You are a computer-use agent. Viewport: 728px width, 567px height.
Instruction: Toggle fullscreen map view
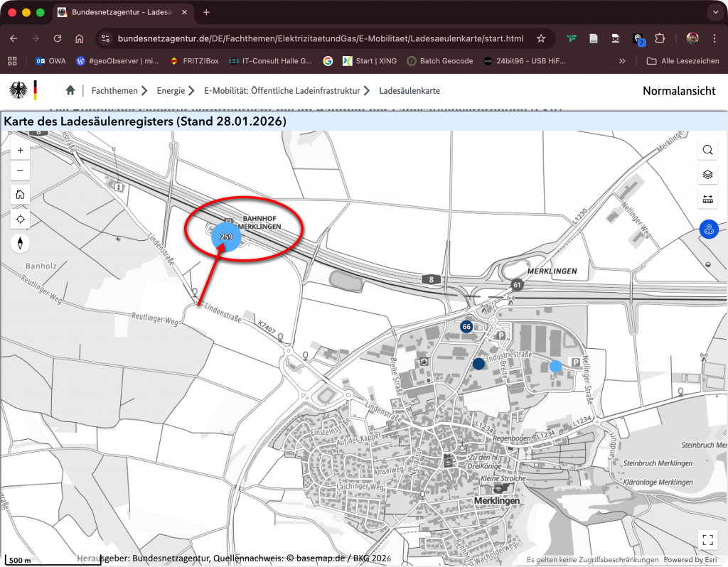707,539
